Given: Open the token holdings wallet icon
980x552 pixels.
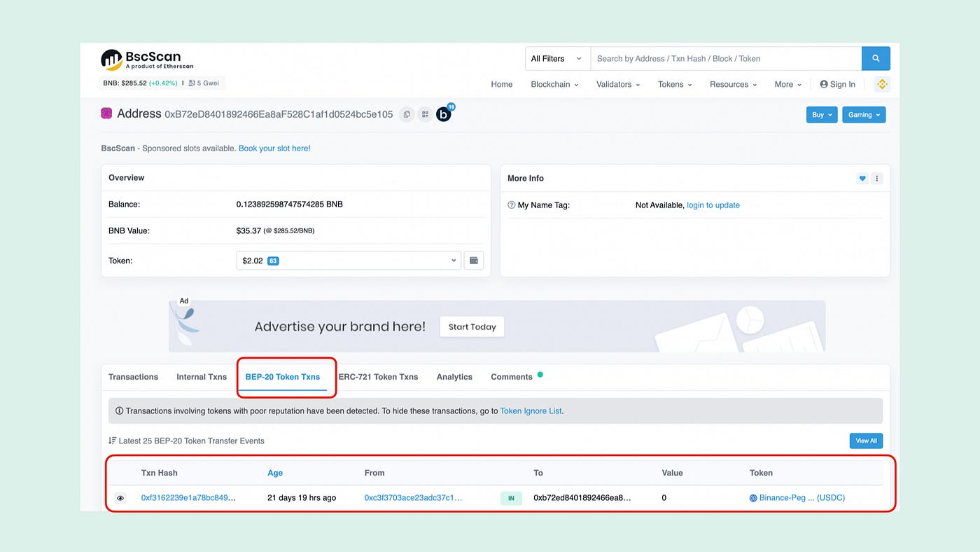Looking at the screenshot, I should point(474,261).
